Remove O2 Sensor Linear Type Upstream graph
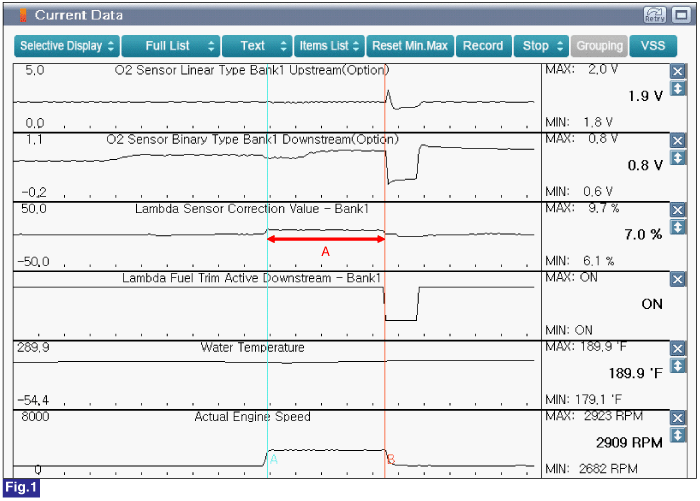This screenshot has width=700, height=501. [x=677, y=71]
